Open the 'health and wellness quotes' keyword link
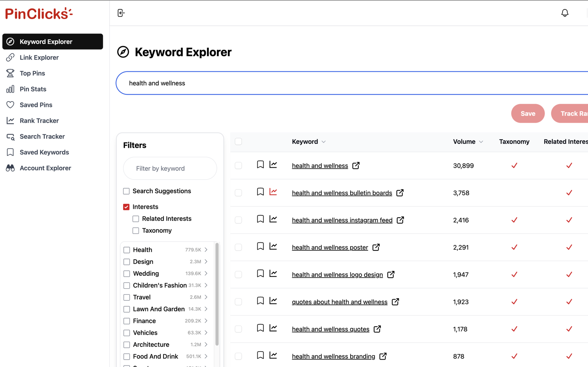Viewport: 588px width, 367px height. tap(330, 329)
